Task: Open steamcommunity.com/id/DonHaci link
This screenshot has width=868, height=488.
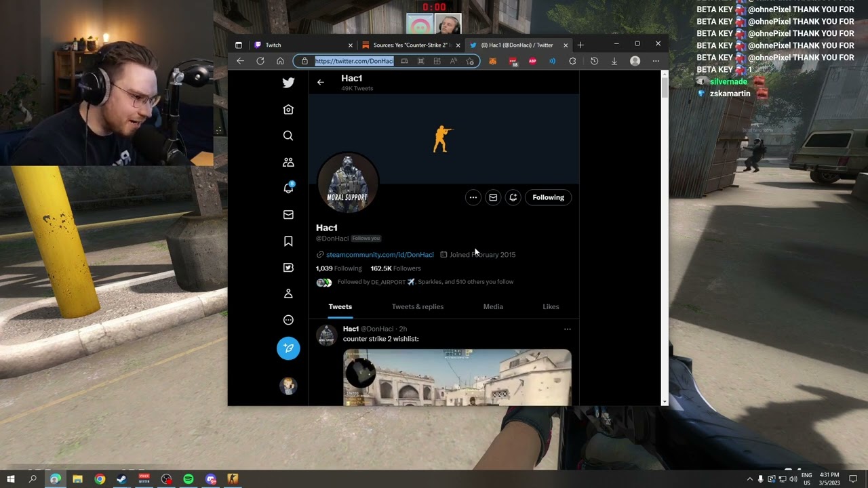Action: coord(380,255)
